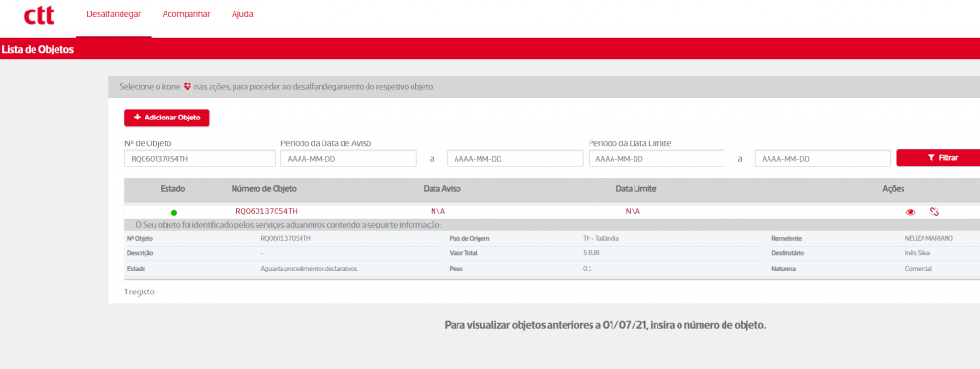Click Data Limite end date field
The height and width of the screenshot is (369, 980).
point(822,159)
